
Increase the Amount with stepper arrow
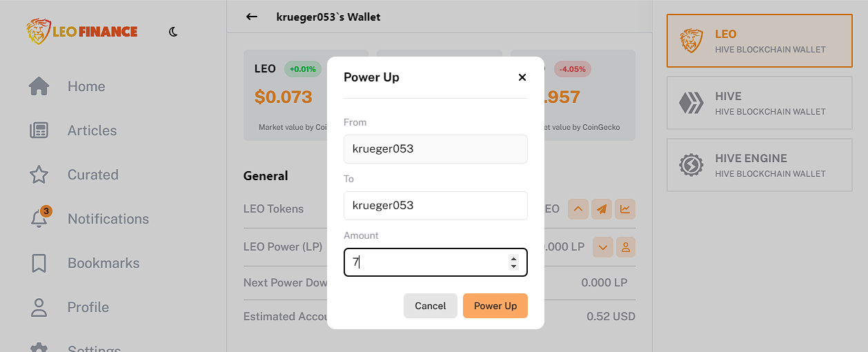(513, 259)
